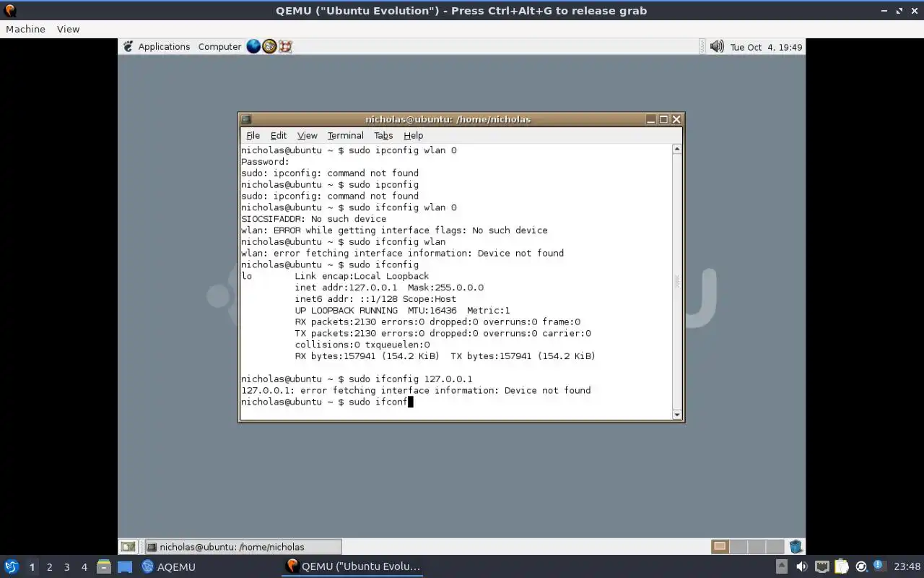Screen dimensions: 924x578
Task: Click the 'Password:' prompt line
Action: tap(265, 161)
